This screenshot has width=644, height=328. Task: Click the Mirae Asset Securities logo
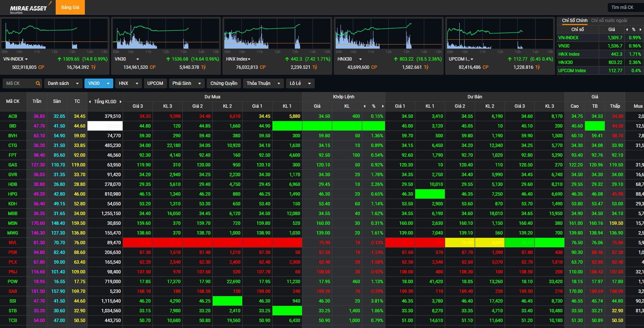coord(28,8)
